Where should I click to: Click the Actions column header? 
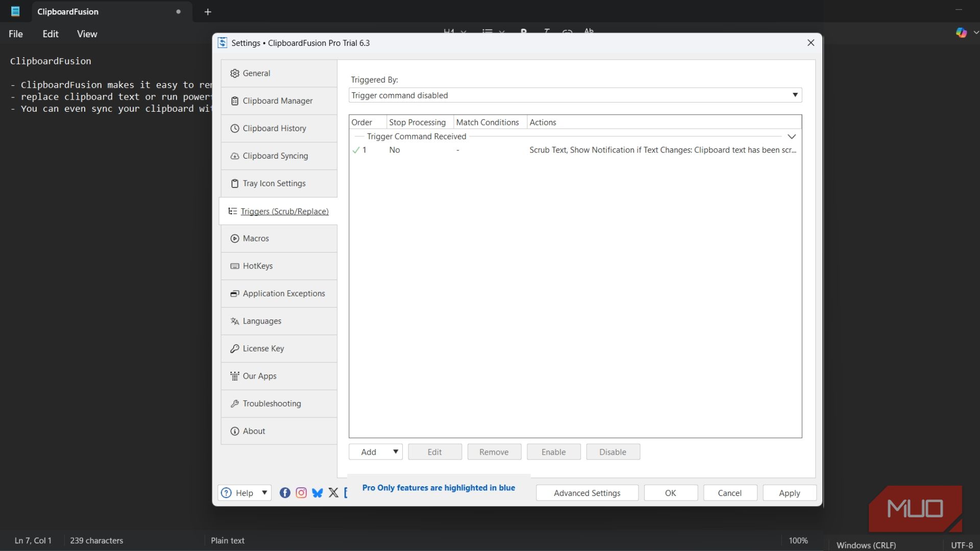tap(664, 122)
